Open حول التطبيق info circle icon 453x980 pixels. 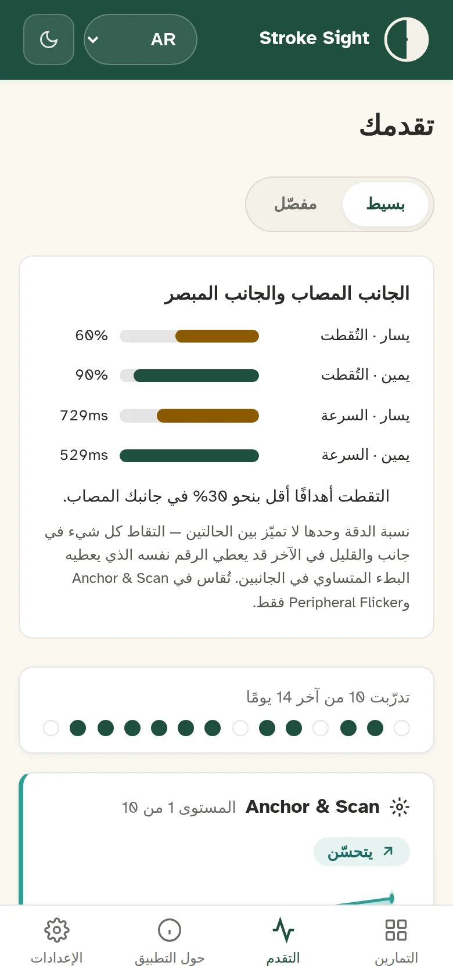170,929
